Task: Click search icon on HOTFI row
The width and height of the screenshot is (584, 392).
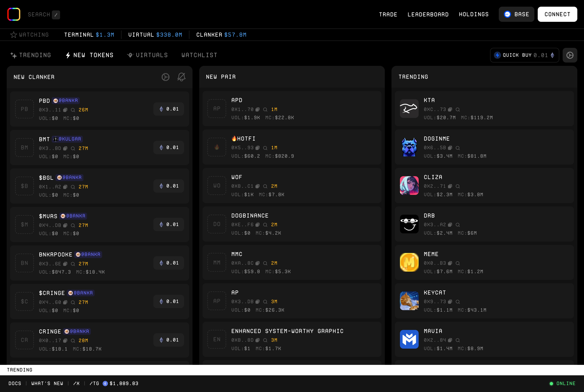Action: [265, 148]
